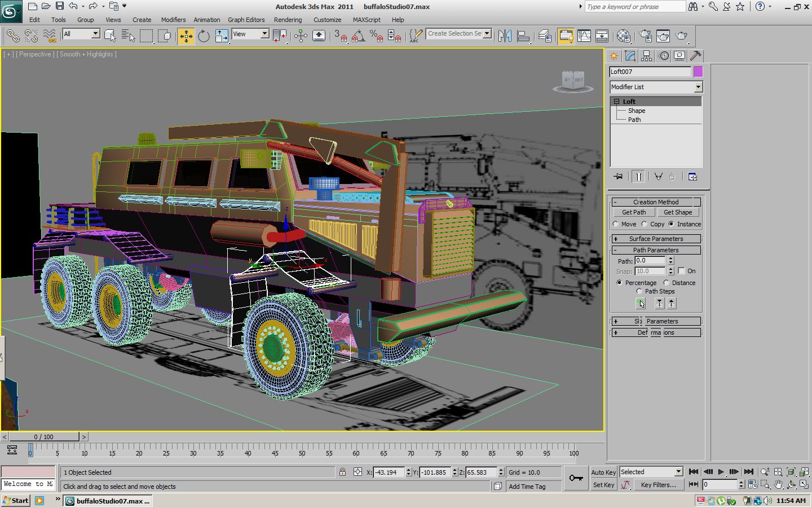Open the Graph Editors menu
The width and height of the screenshot is (812, 508).
point(246,20)
